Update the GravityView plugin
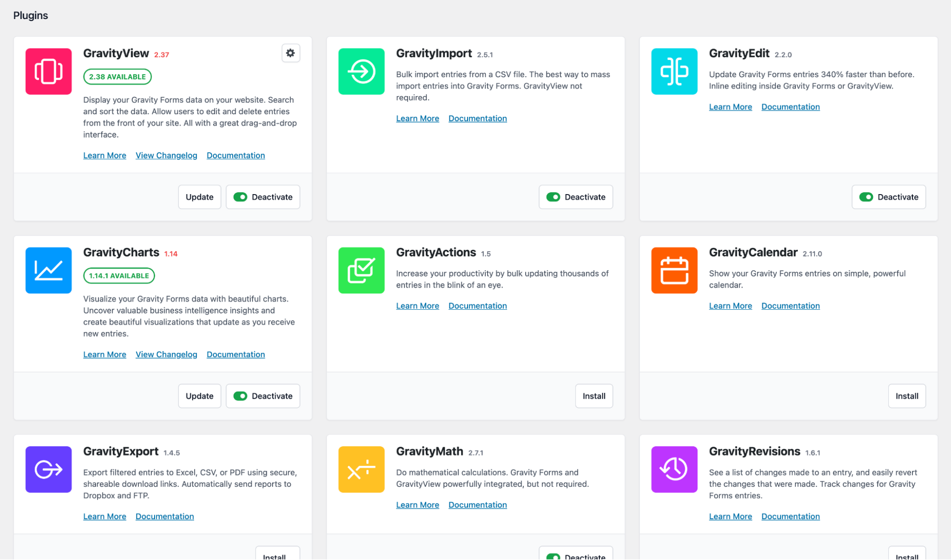The width and height of the screenshot is (951, 560). pyautogui.click(x=200, y=197)
